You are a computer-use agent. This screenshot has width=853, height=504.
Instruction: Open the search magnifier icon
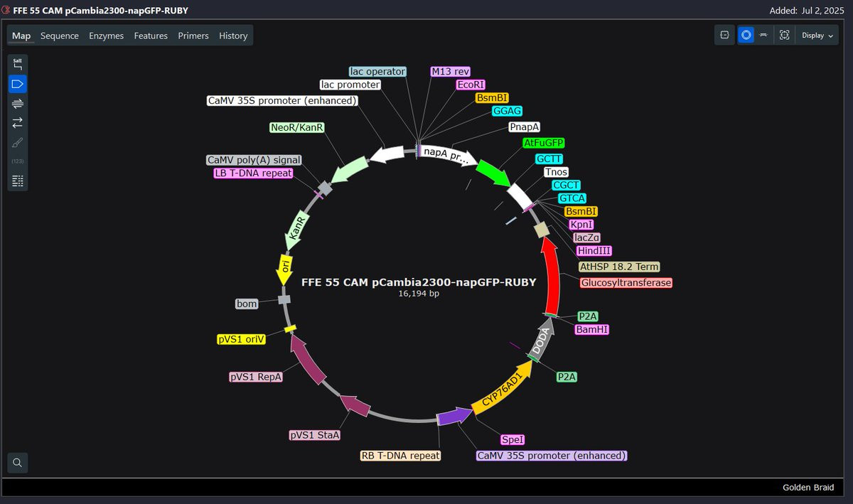18,463
